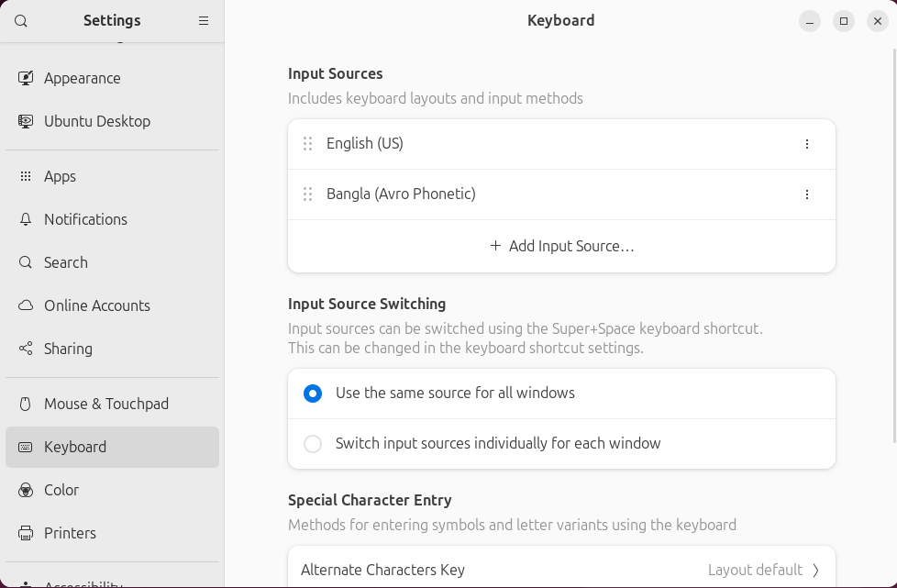
Task: Click the search icon in Settings header
Action: click(21, 21)
